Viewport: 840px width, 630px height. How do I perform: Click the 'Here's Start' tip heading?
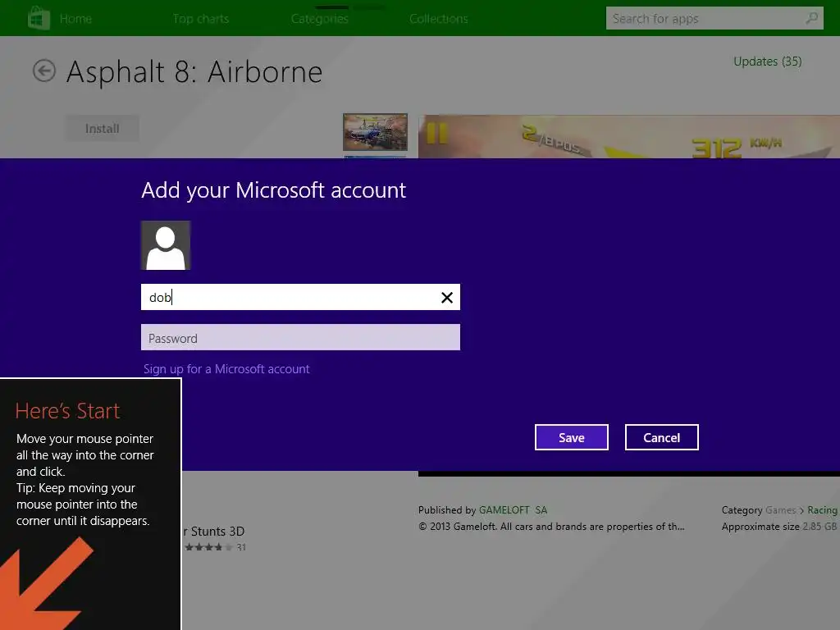point(67,411)
